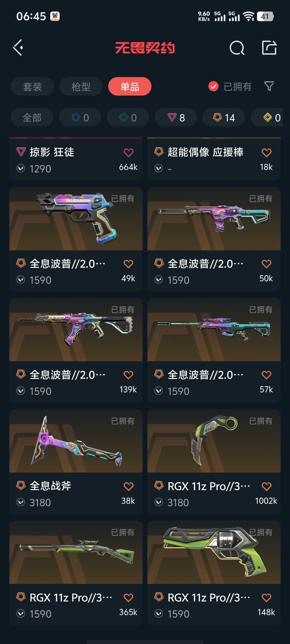
Task: Tap heart on RGX knife with 1002k
Action: (x=266, y=486)
